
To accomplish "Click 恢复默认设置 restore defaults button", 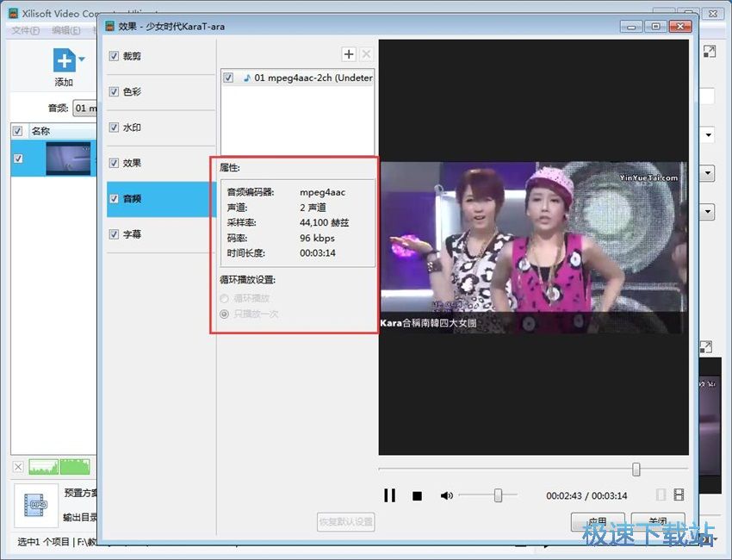I will [346, 521].
